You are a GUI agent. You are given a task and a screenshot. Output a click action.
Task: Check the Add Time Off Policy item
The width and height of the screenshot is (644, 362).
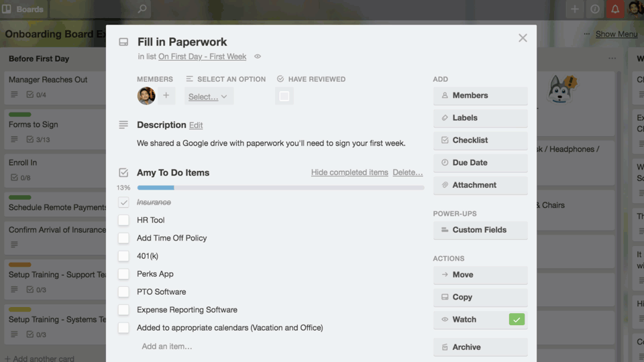pos(123,238)
